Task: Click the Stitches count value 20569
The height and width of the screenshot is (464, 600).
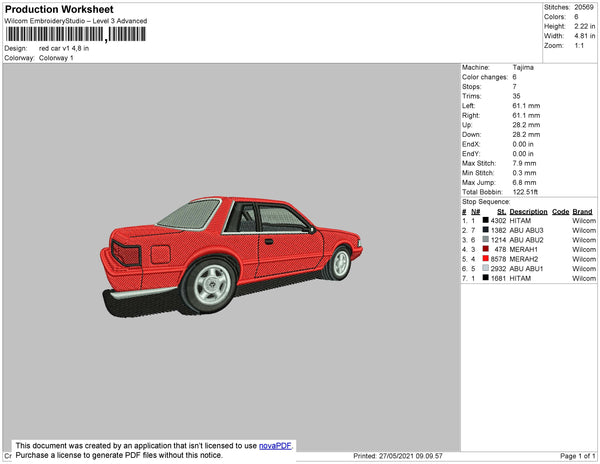Action: [x=585, y=7]
